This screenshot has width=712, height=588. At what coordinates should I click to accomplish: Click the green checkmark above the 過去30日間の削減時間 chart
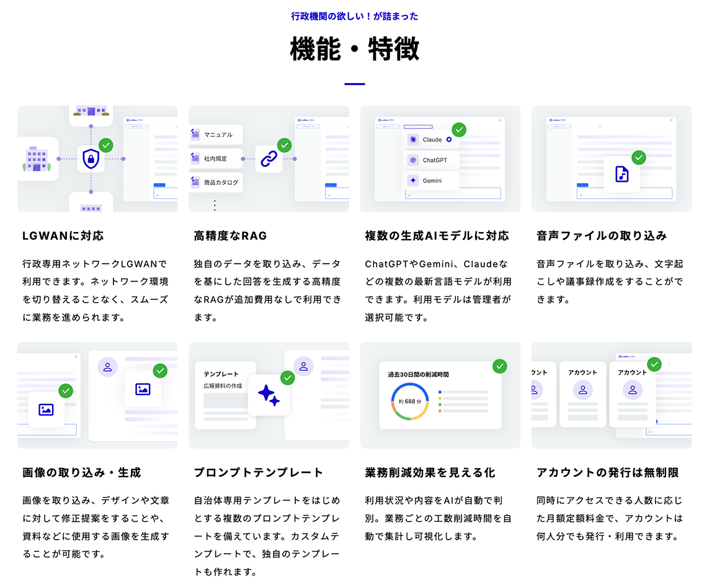click(x=499, y=366)
